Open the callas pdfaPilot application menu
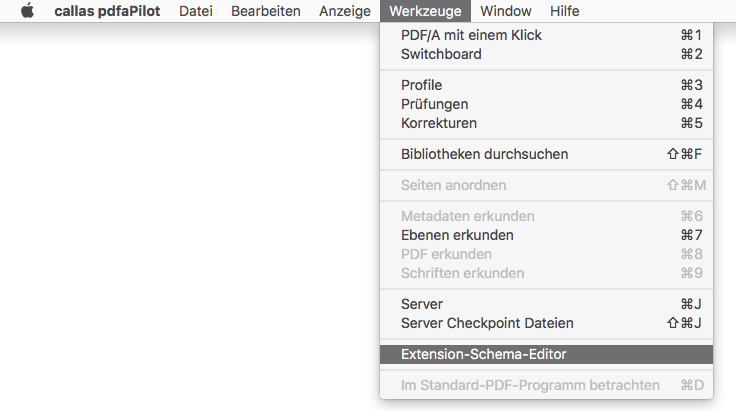This screenshot has height=411, width=736. 107,11
